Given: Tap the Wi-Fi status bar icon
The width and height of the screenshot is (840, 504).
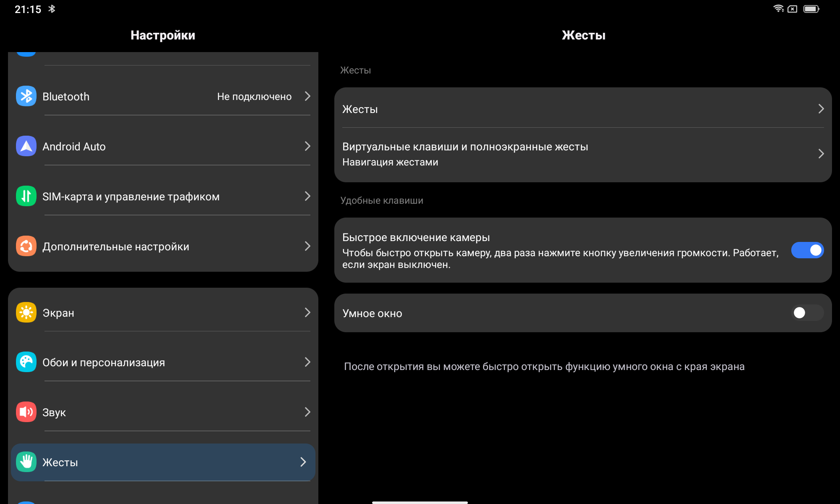Looking at the screenshot, I should click(x=778, y=8).
